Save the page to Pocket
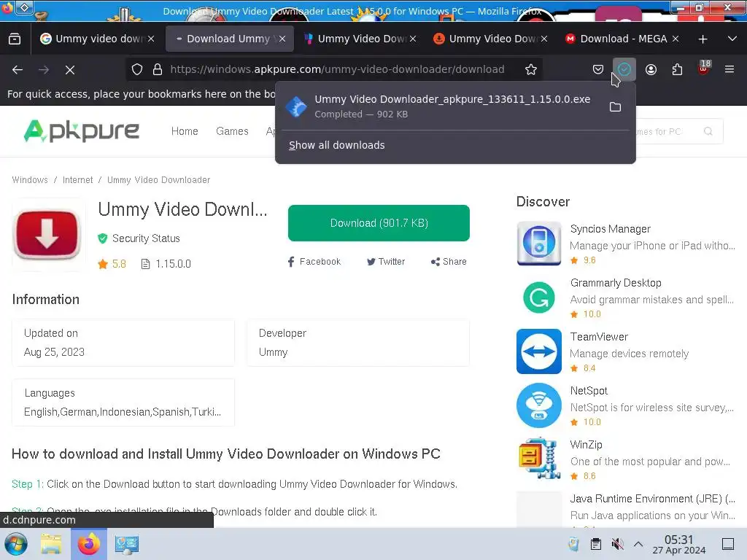 598,69
